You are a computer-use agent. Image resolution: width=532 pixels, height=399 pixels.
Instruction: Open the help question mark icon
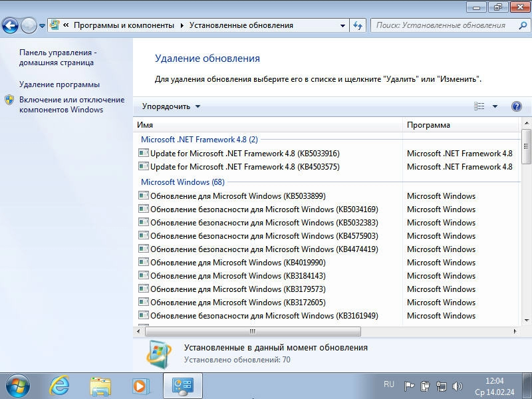click(x=516, y=106)
